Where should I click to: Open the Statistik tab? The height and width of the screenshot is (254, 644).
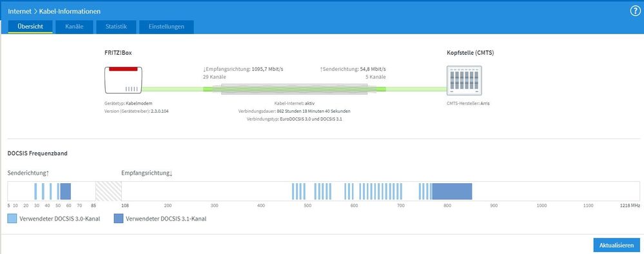116,26
